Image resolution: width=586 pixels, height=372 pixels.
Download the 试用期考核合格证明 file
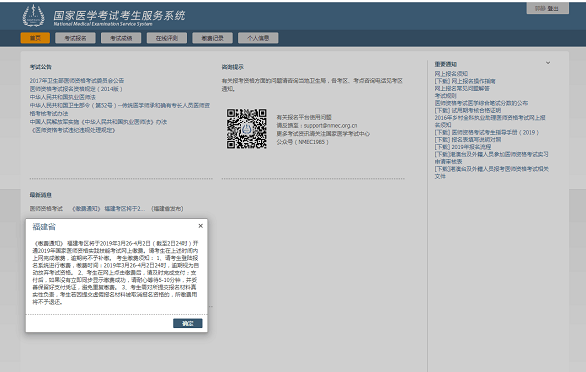[467, 110]
